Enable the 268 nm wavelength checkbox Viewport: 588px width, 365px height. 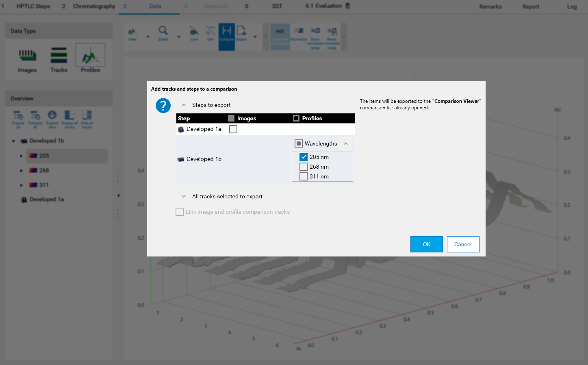(304, 167)
